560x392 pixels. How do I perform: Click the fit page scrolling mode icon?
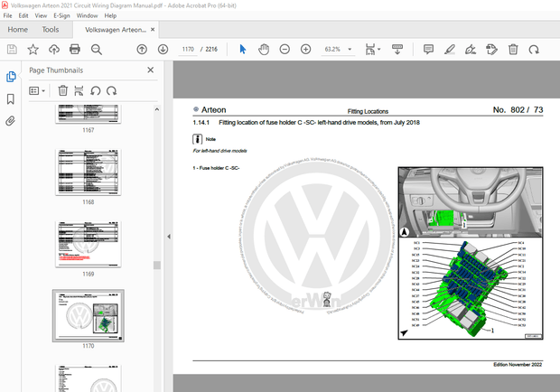tap(370, 50)
